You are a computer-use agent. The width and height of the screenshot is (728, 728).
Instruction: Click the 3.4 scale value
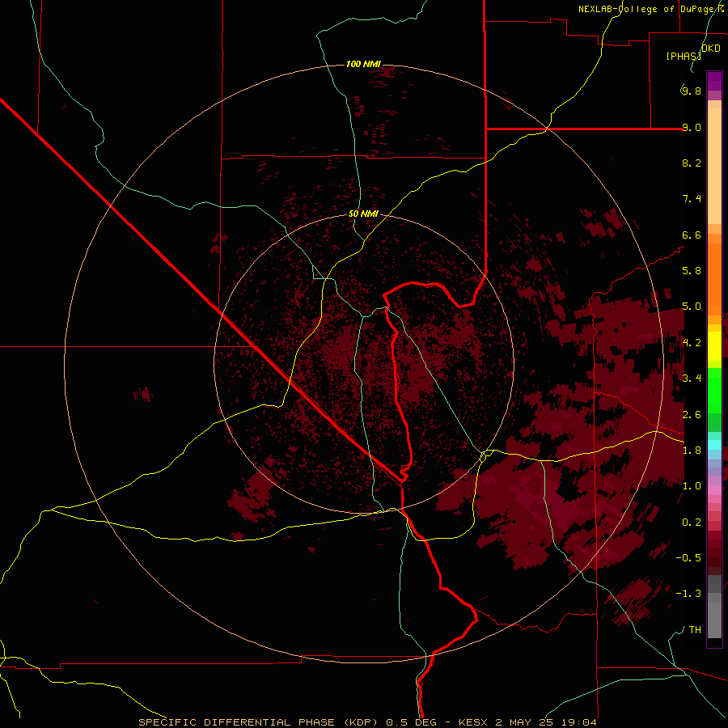point(692,379)
